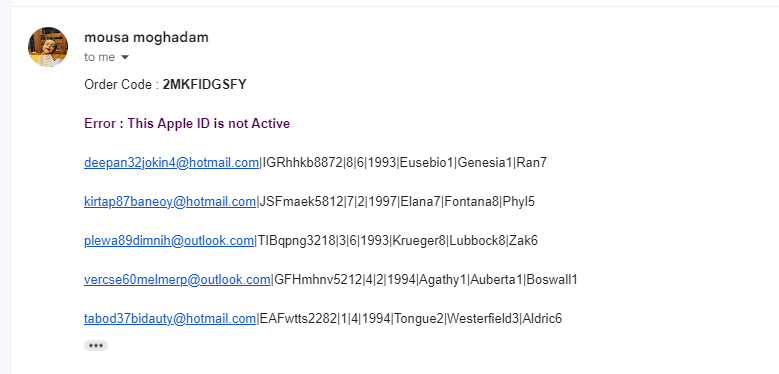Open the plewa89dimnih@outlook.com link
Viewport: 779px width, 374px height.
point(169,240)
